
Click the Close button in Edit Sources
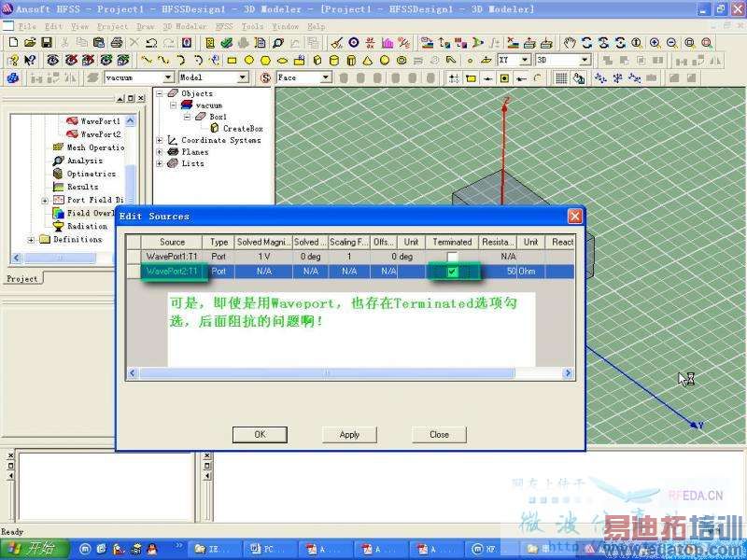coord(439,435)
